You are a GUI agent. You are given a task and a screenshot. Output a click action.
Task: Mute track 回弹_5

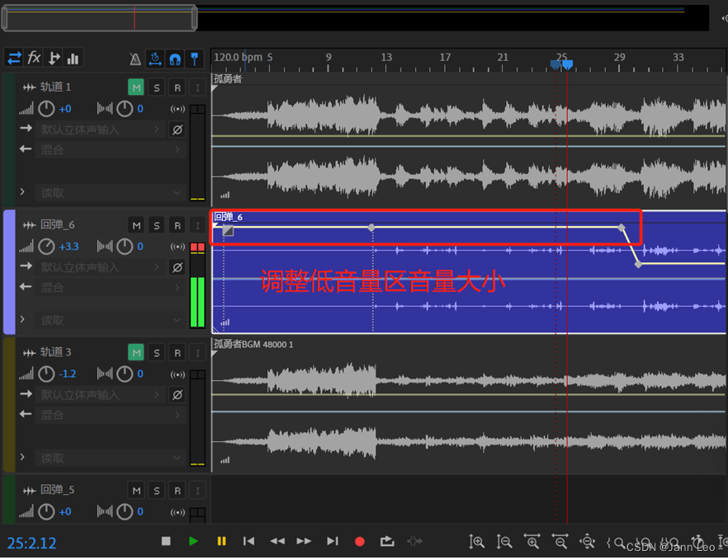(136, 490)
